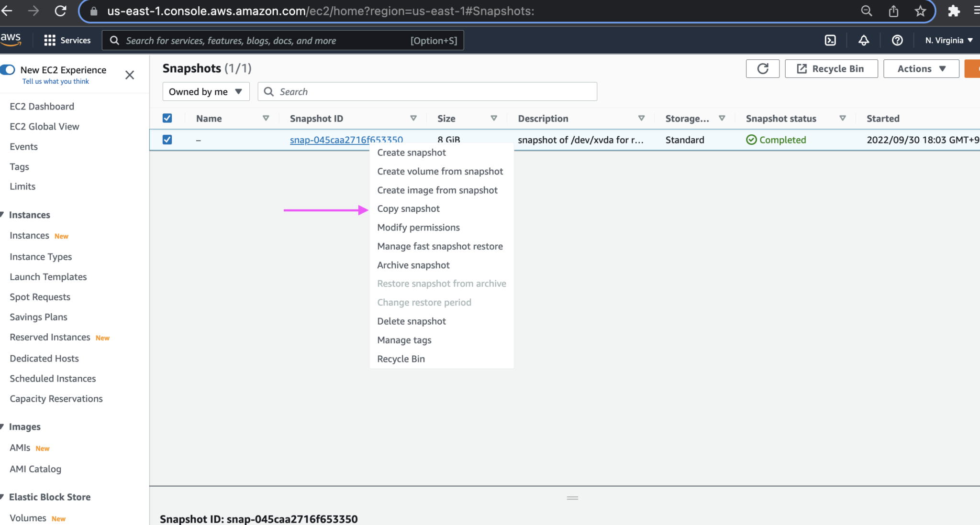This screenshot has width=980, height=525.
Task: Open the Owned by me filter dropdown
Action: pos(205,91)
